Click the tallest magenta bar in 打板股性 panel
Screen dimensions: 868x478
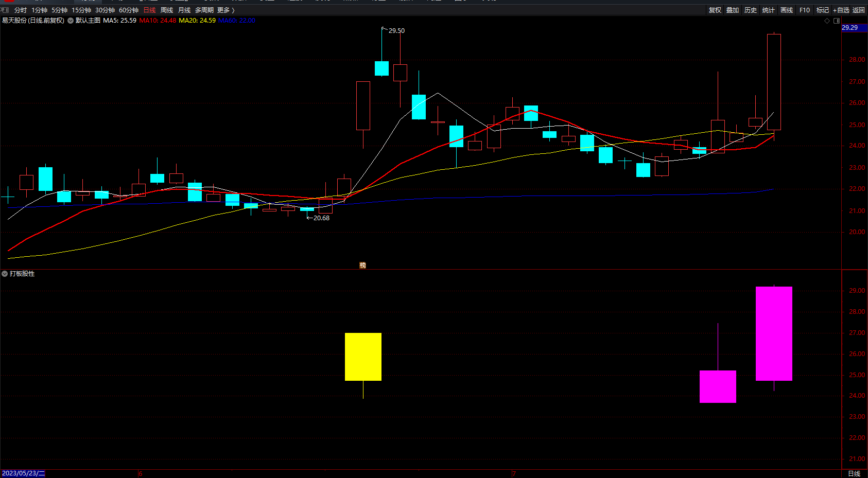point(774,333)
